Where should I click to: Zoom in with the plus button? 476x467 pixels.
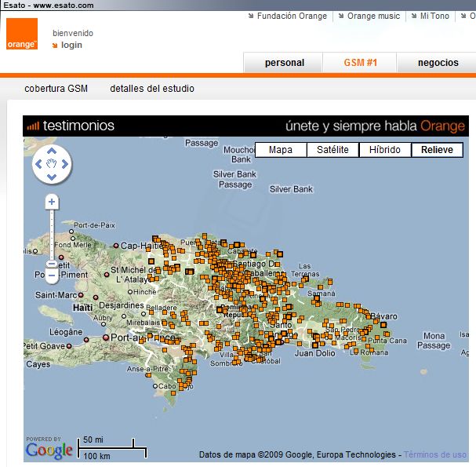[x=52, y=202]
